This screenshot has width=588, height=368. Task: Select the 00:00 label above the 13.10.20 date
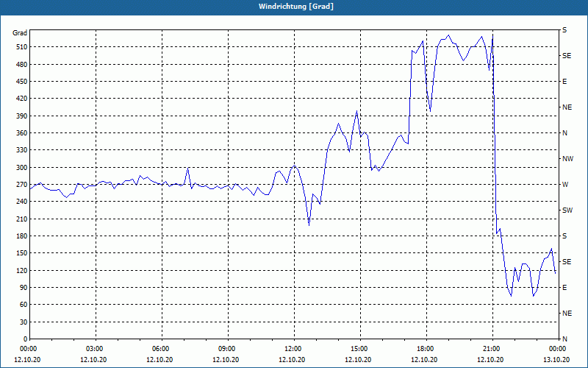558,349
